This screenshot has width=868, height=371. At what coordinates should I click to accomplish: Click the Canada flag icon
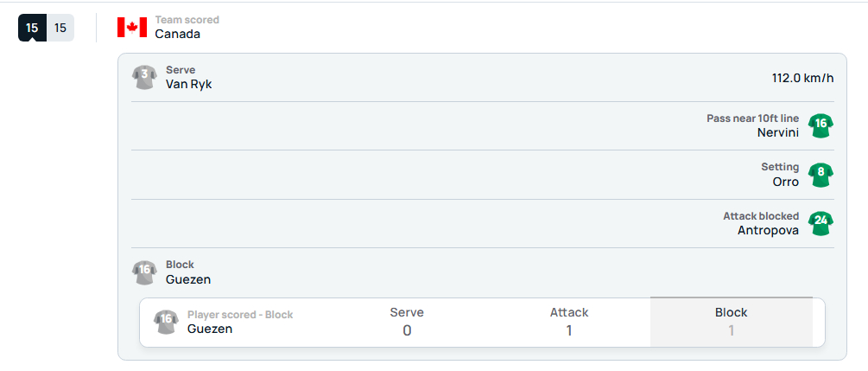[x=132, y=27]
